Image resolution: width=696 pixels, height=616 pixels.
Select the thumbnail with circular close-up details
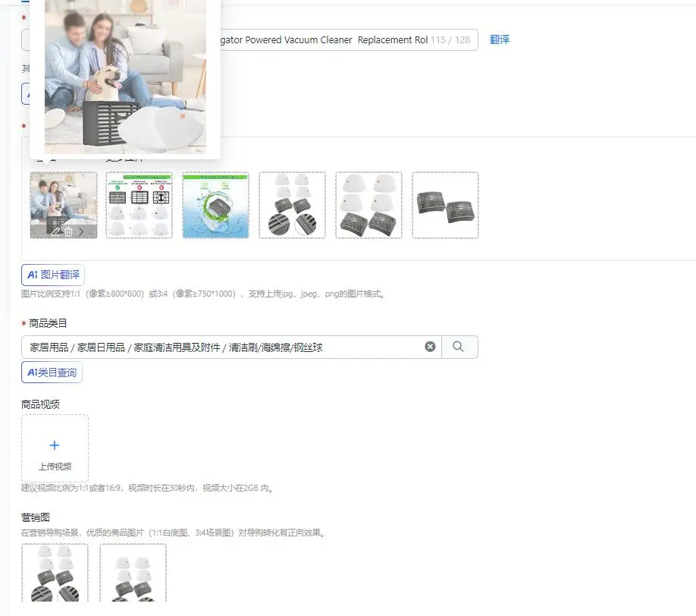coord(293,205)
